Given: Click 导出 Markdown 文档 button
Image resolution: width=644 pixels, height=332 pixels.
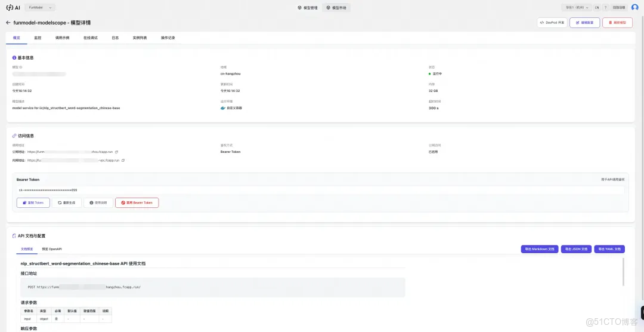Looking at the screenshot, I should click(539, 249).
